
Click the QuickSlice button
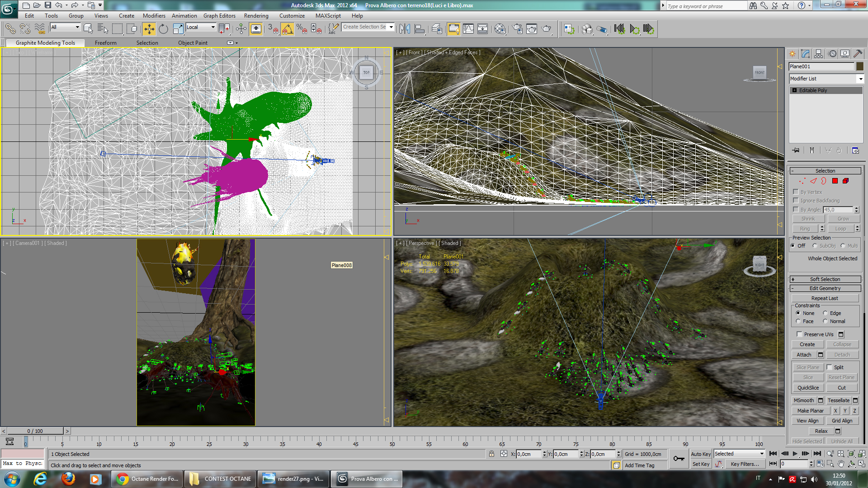click(x=808, y=388)
